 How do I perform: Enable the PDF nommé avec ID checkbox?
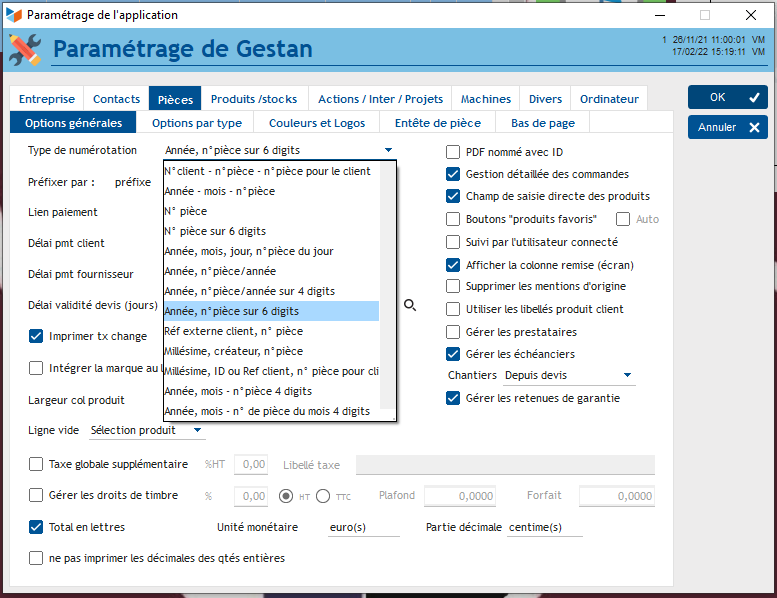[453, 152]
